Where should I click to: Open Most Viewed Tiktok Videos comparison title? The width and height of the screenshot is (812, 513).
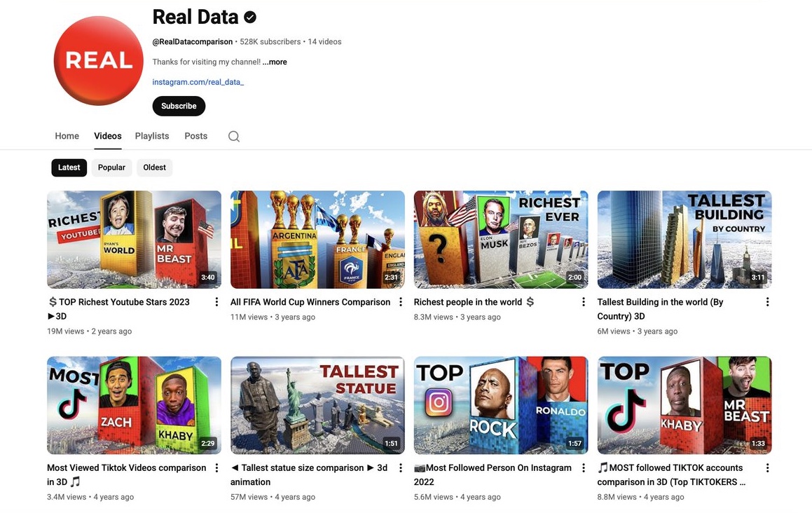pyautogui.click(x=126, y=474)
